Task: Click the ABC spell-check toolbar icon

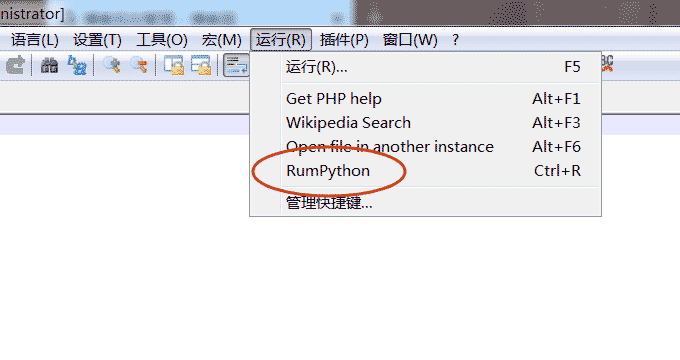Action: (x=607, y=64)
